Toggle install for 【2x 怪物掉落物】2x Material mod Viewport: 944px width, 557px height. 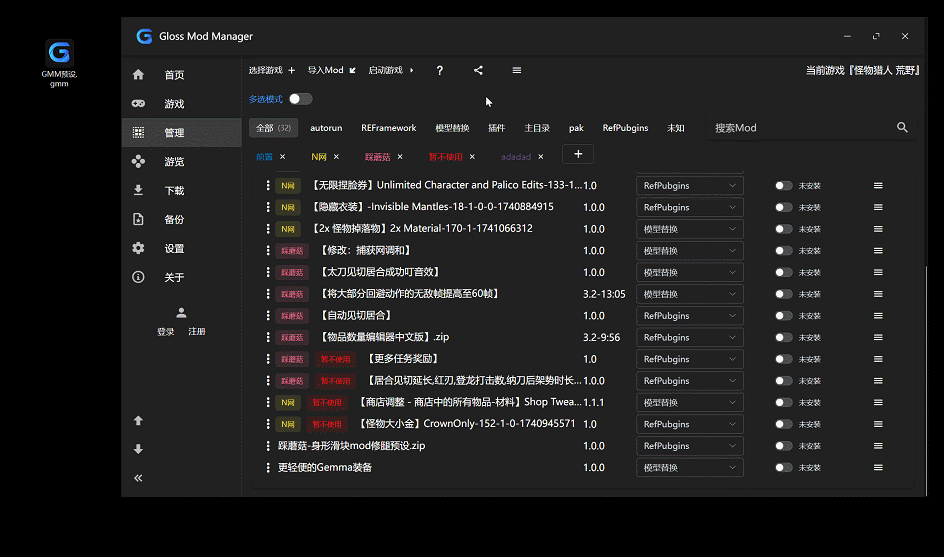[783, 229]
